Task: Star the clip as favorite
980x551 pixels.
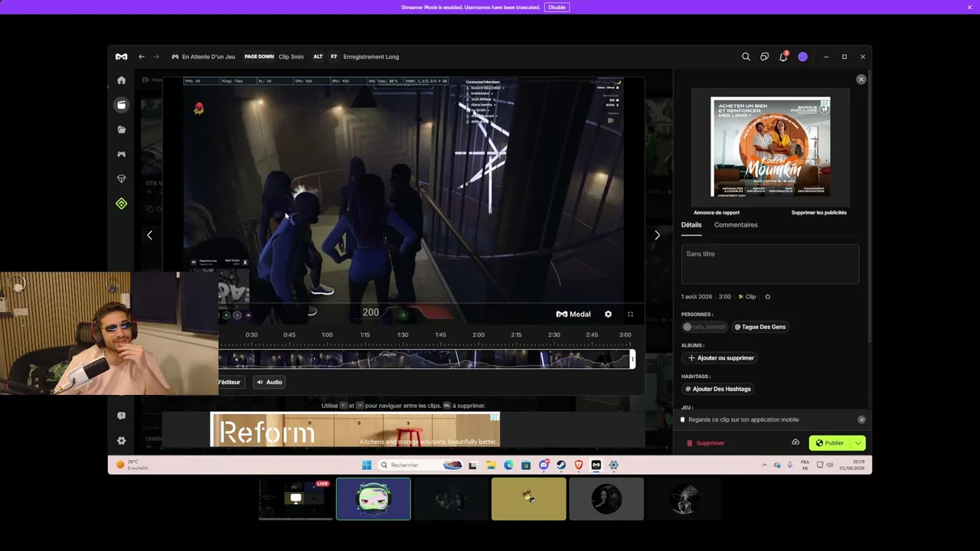Action: 767,297
